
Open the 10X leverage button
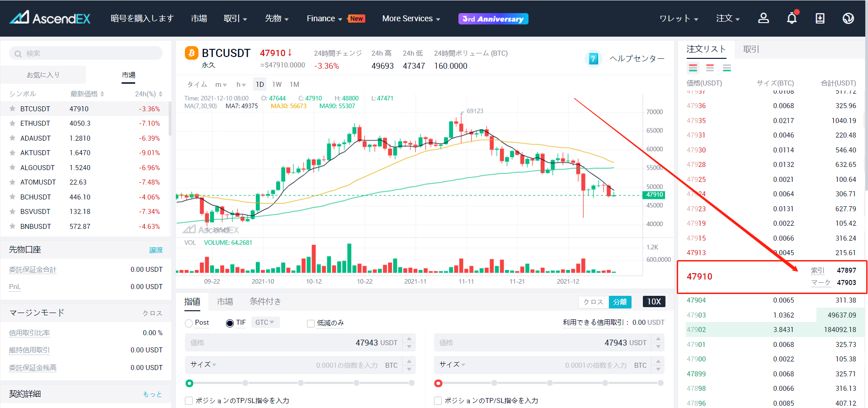click(654, 302)
